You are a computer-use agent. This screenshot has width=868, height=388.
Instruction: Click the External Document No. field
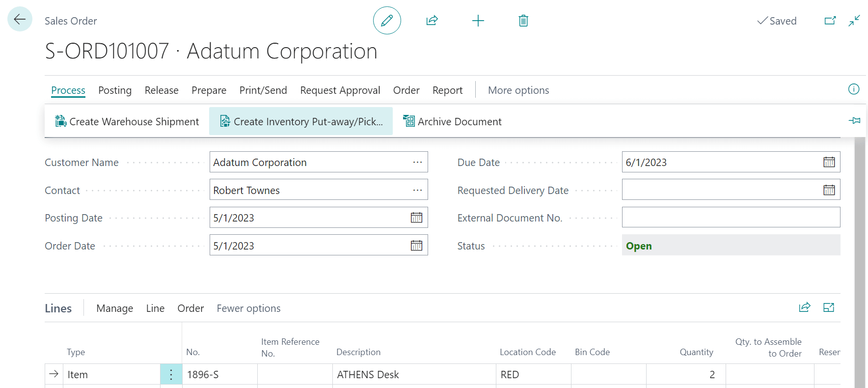731,217
